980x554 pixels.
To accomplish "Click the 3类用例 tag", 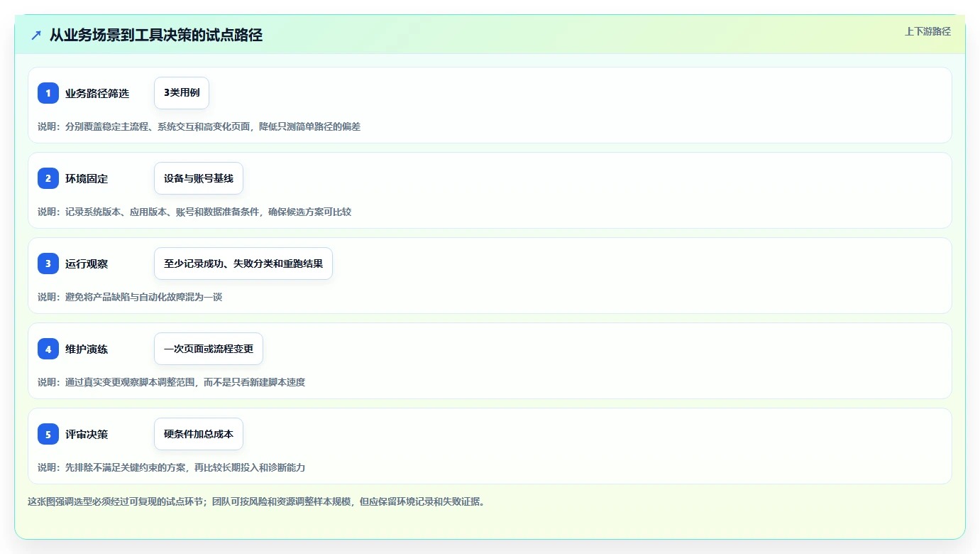I will [182, 93].
